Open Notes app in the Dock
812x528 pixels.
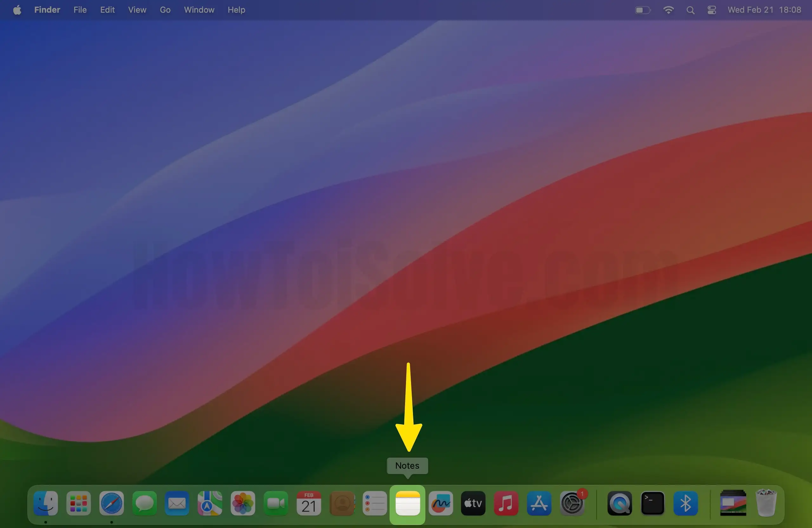[x=407, y=504]
